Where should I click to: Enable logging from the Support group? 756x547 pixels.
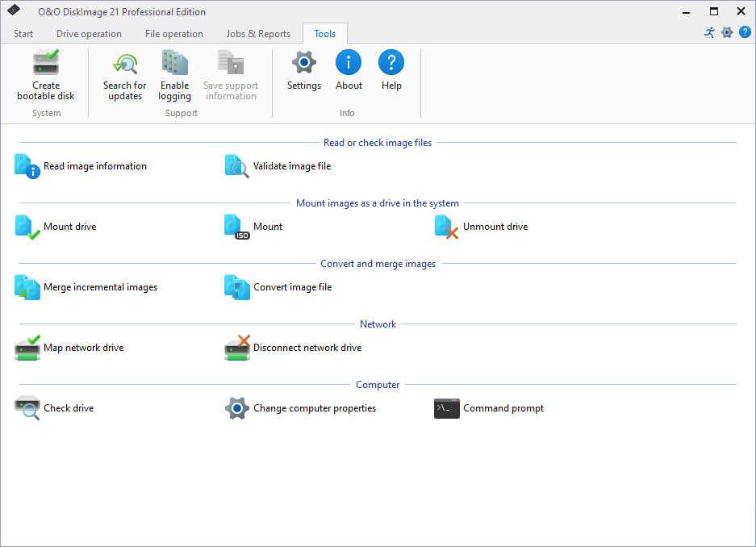(x=174, y=76)
